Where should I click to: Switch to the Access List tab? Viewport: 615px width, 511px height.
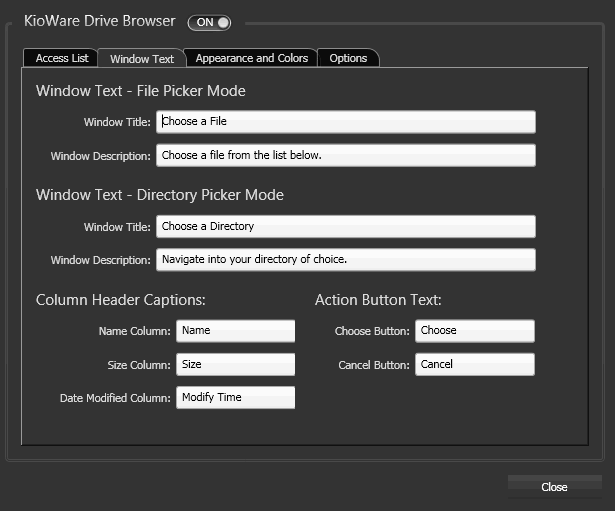pos(61,58)
